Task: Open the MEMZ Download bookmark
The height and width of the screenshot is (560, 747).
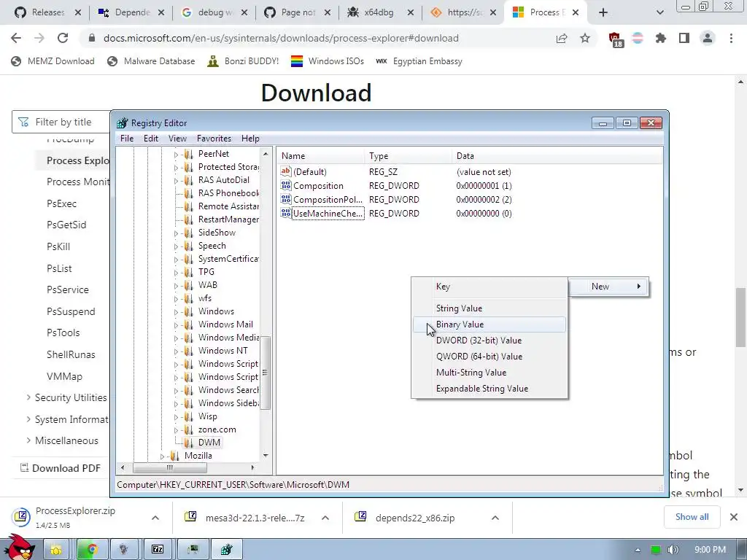Action: point(53,61)
